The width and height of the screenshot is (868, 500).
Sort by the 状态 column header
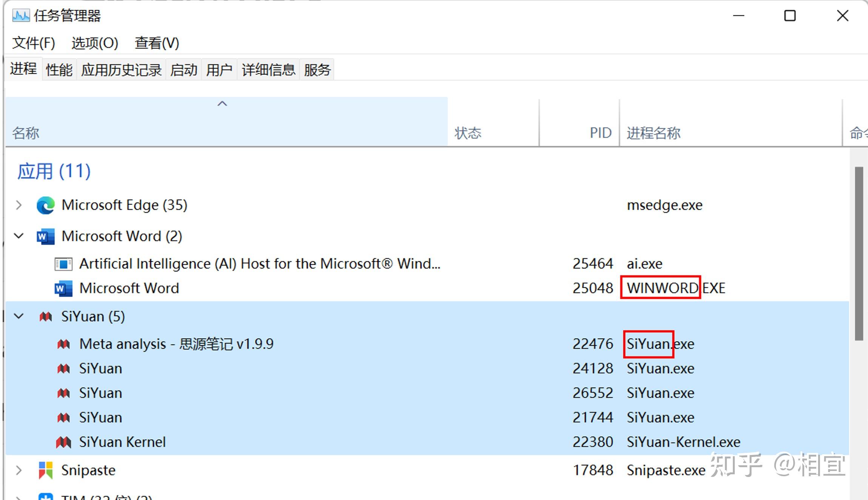tap(493, 122)
